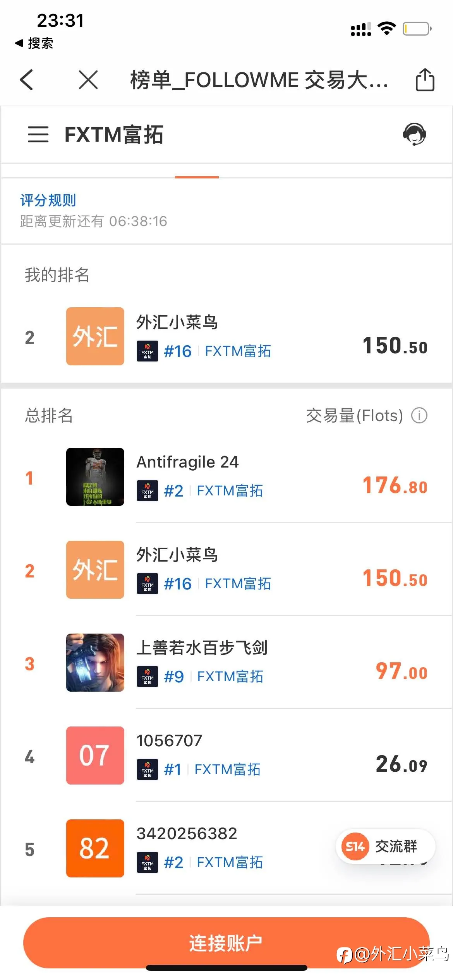Select the orange-underlined active tab indicator
Screen dimensions: 453x980
[x=197, y=177]
